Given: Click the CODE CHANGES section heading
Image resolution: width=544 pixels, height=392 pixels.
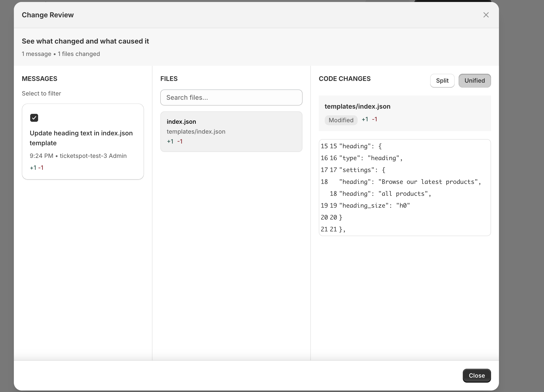Looking at the screenshot, I should click(345, 79).
